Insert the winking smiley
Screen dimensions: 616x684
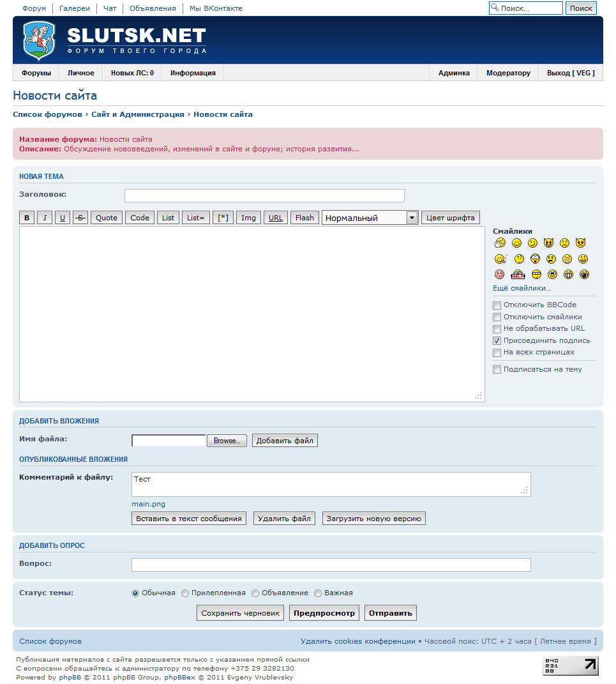[x=533, y=243]
